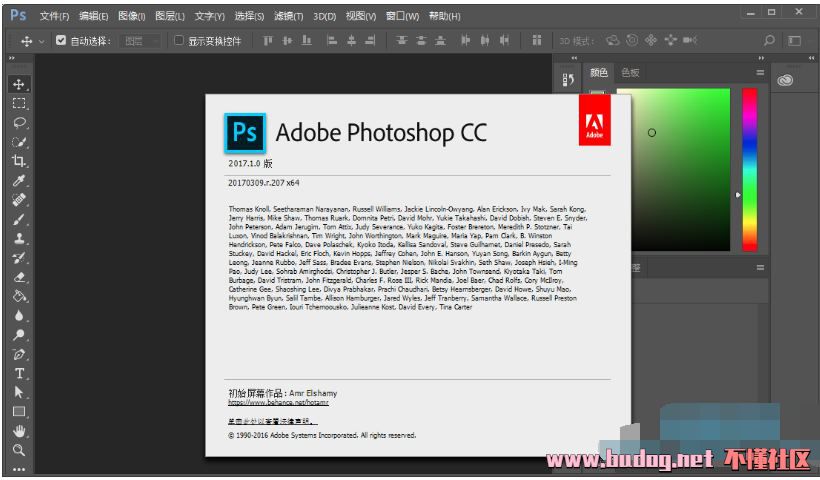Click the red Adobe logo badge
This screenshot has height=480, width=820.
tap(595, 120)
